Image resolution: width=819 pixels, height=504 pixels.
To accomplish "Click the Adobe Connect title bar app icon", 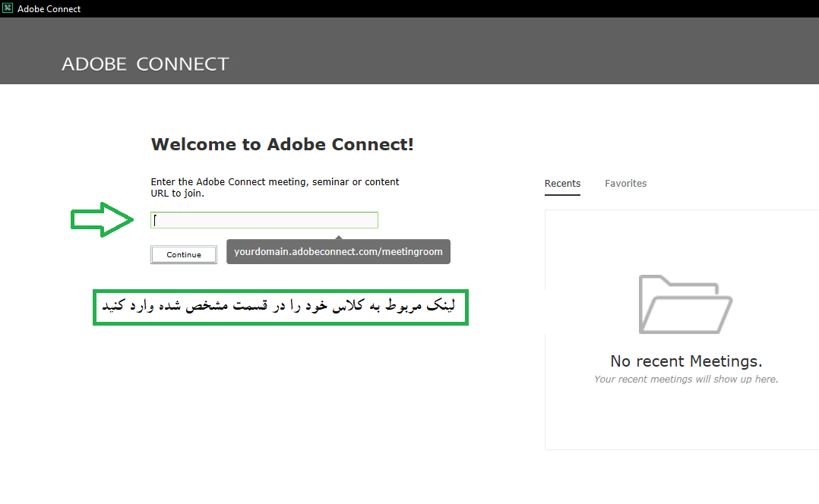I will point(8,8).
